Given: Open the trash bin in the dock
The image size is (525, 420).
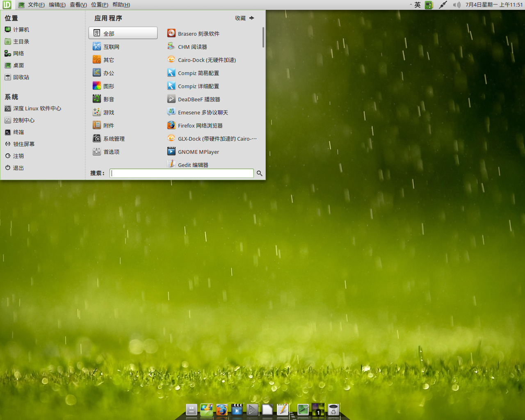Looking at the screenshot, I should pos(333,410).
